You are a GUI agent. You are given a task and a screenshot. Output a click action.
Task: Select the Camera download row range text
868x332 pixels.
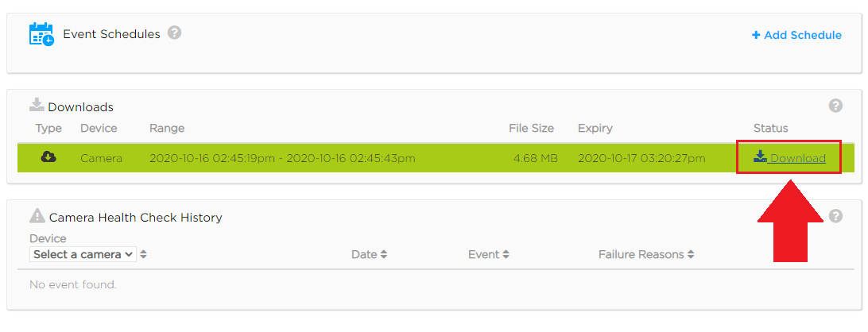click(x=282, y=158)
